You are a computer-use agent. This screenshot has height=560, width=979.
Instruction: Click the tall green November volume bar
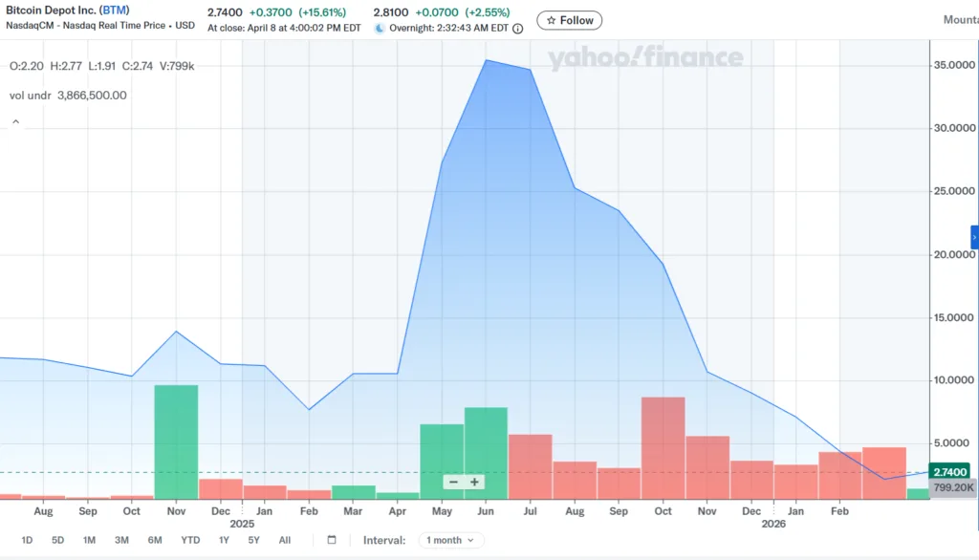[x=176, y=440]
